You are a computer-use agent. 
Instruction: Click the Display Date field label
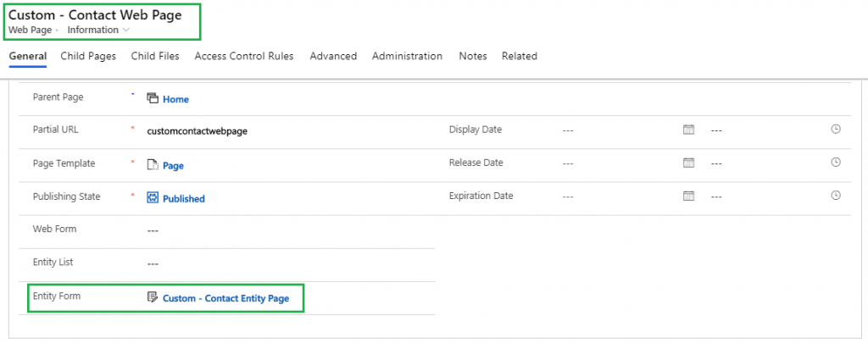[x=476, y=130]
